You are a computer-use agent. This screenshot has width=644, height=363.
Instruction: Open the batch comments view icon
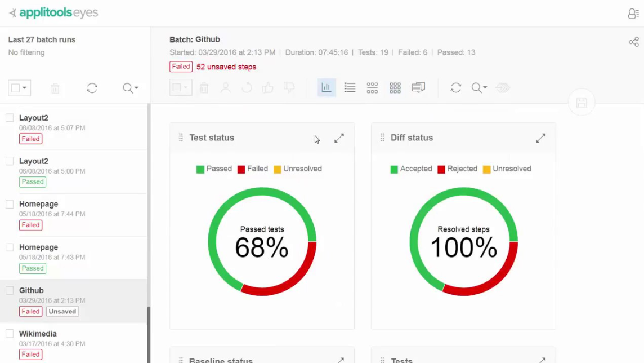pyautogui.click(x=418, y=88)
